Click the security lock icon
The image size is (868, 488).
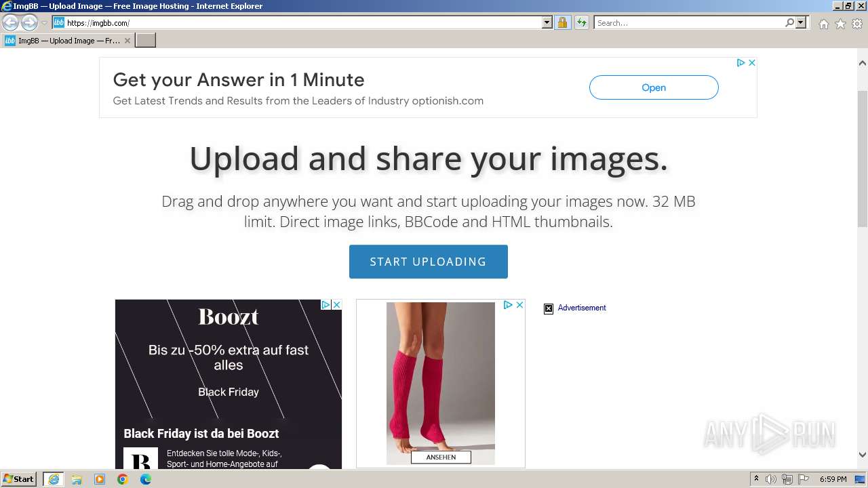click(562, 23)
